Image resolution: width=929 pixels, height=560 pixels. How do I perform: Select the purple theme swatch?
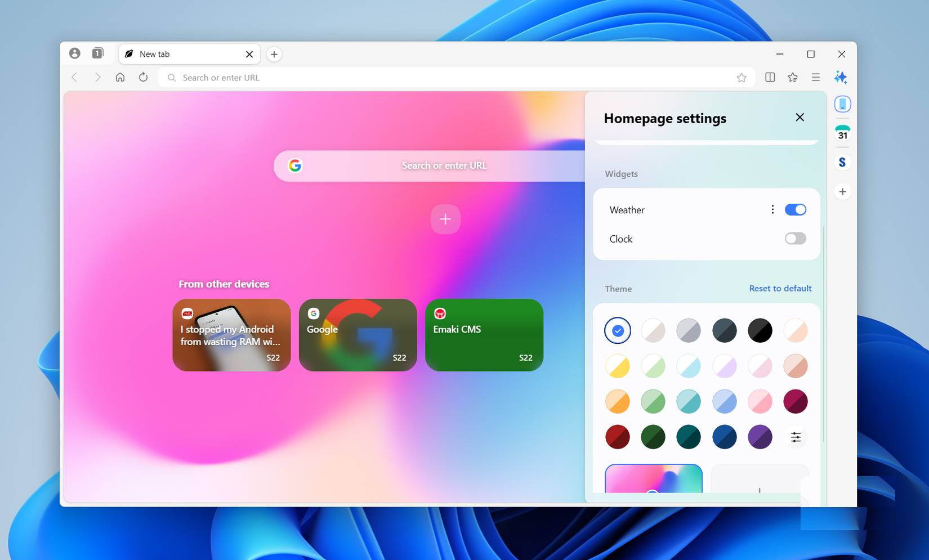(x=760, y=437)
